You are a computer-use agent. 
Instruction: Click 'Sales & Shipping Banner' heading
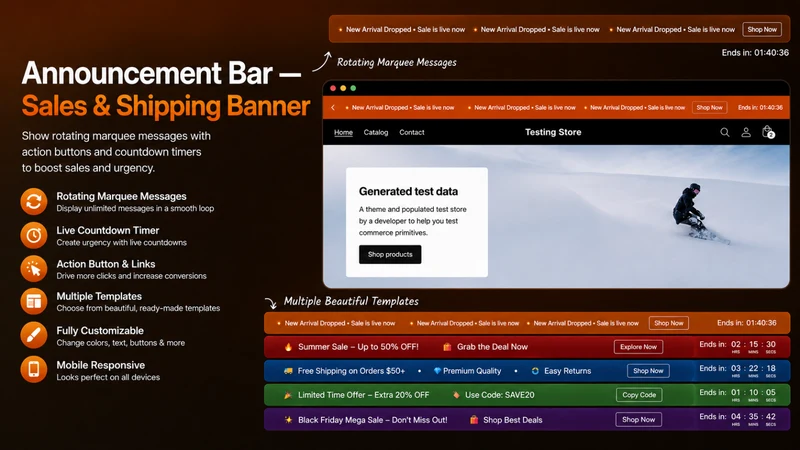[x=166, y=107]
